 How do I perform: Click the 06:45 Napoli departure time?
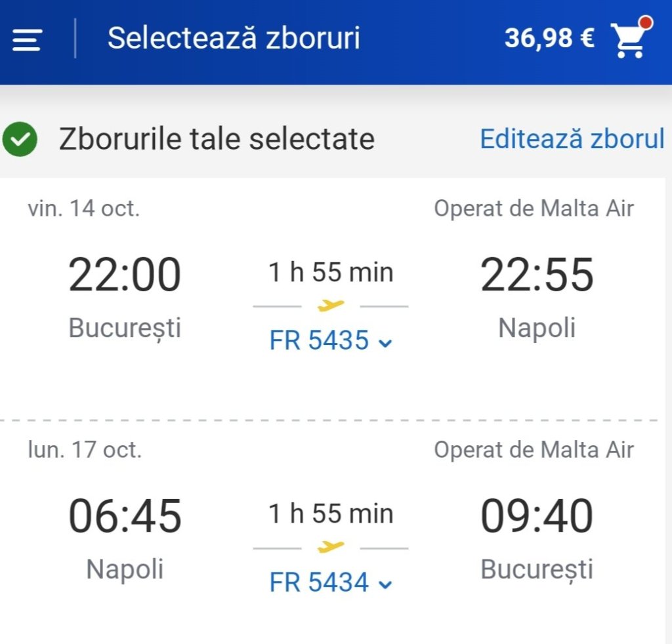point(125,517)
